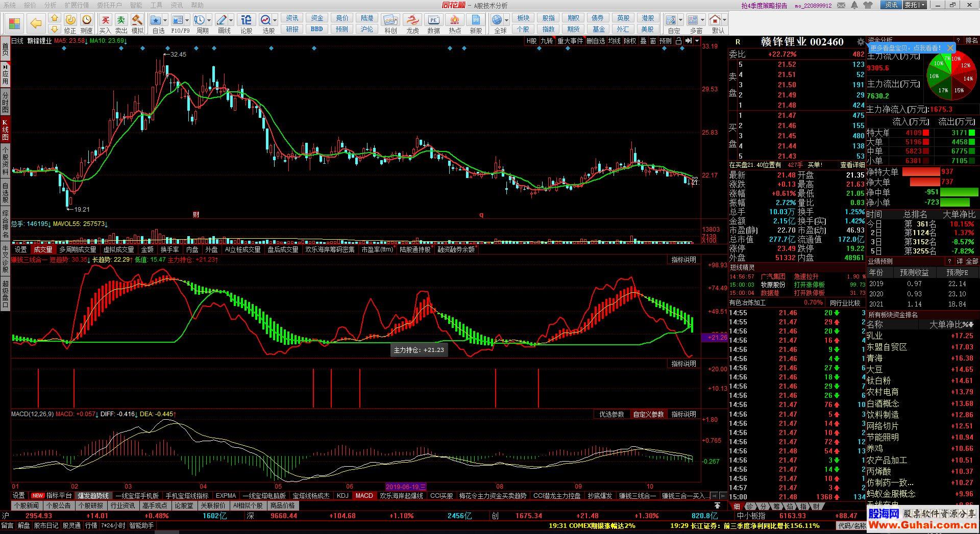The width and height of the screenshot is (980, 534).
Task: Expand the 画线 dropdown arrow
Action: click(x=231, y=20)
